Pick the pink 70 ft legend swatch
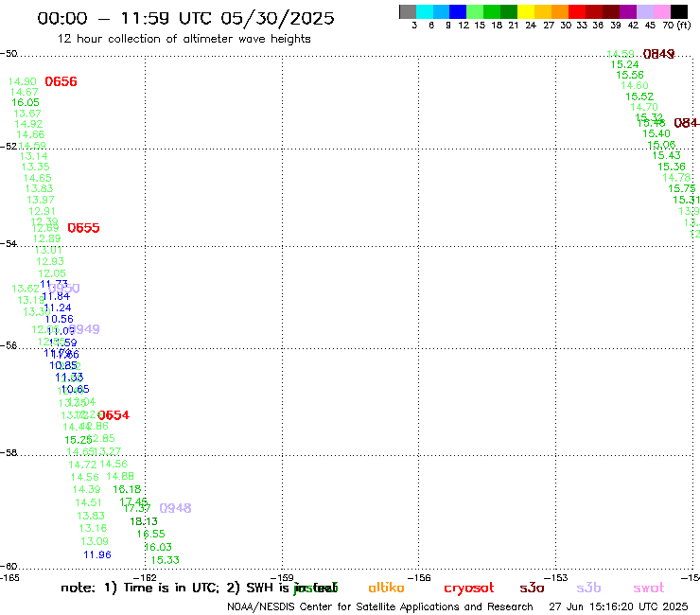 coord(661,11)
